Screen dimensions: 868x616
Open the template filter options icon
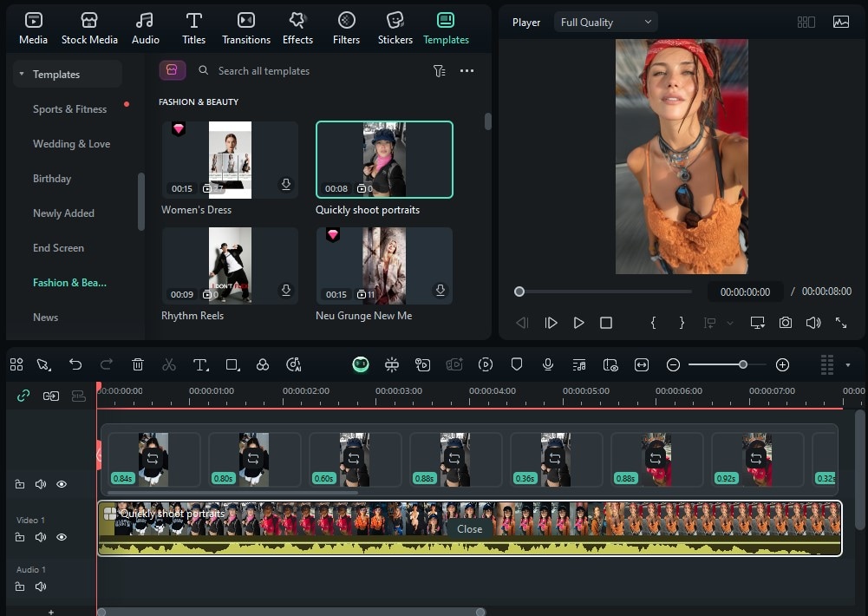pos(439,71)
